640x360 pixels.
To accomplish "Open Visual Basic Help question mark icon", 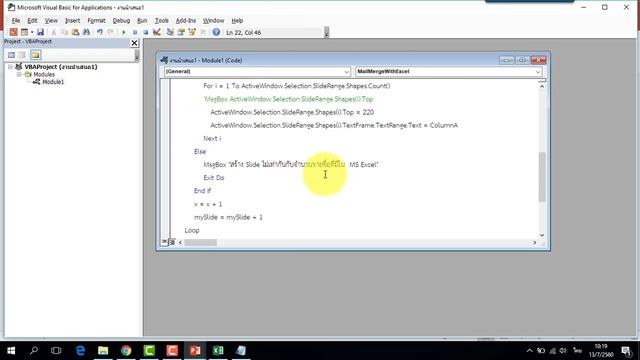I will pos(216,32).
